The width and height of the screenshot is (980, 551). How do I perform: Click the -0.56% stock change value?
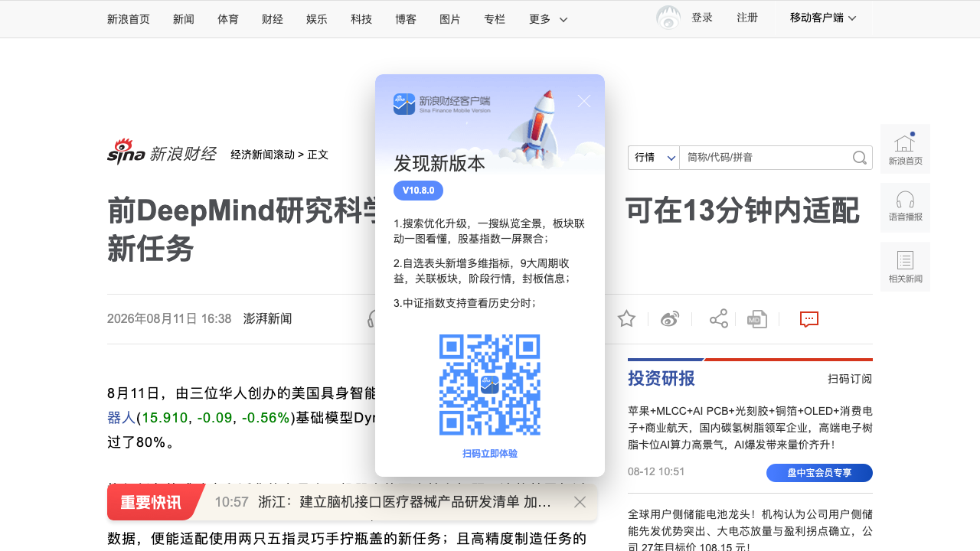pyautogui.click(x=266, y=418)
